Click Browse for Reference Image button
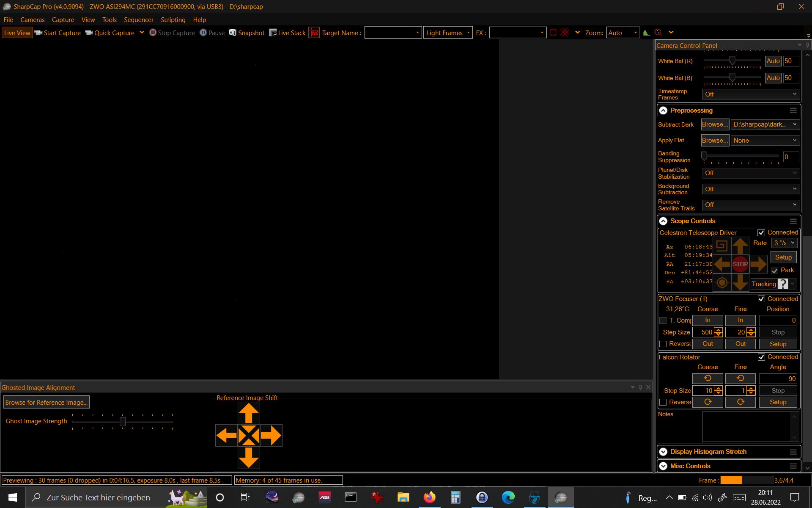 coord(47,403)
